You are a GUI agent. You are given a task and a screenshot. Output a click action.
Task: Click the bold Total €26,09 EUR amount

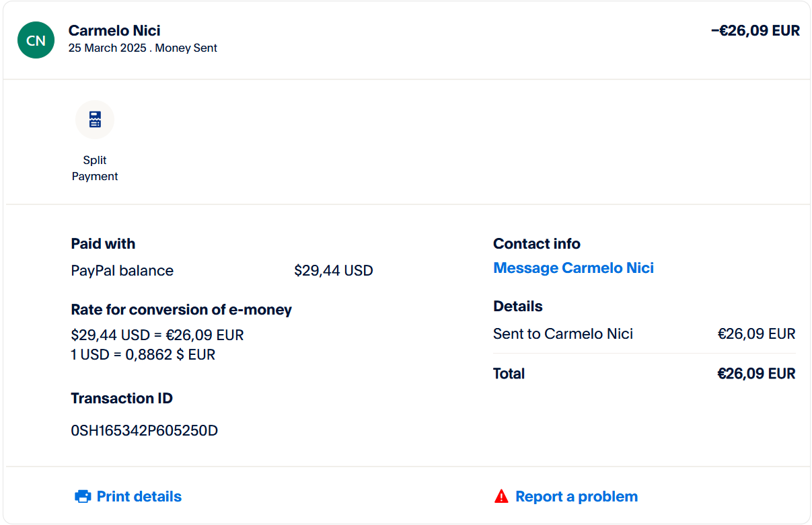756,374
